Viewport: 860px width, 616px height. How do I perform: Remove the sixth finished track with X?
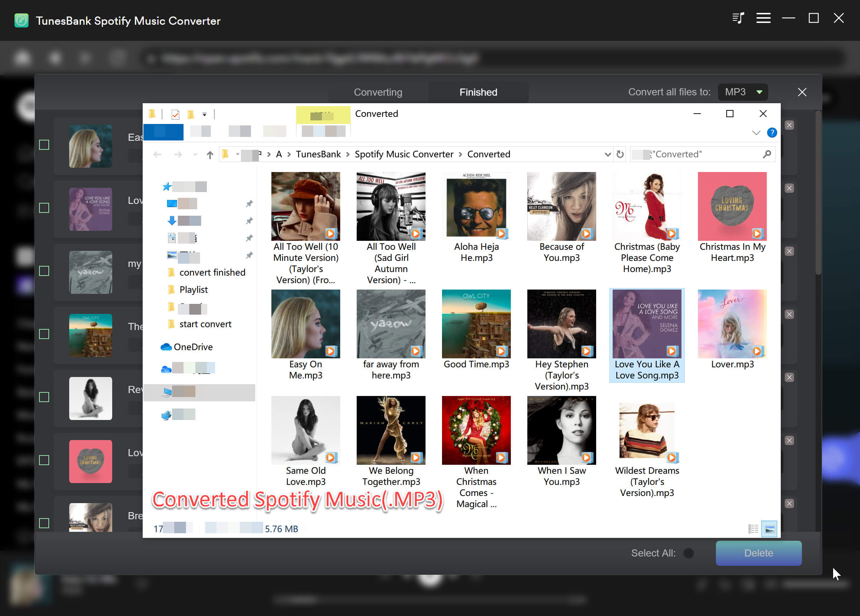tap(789, 440)
